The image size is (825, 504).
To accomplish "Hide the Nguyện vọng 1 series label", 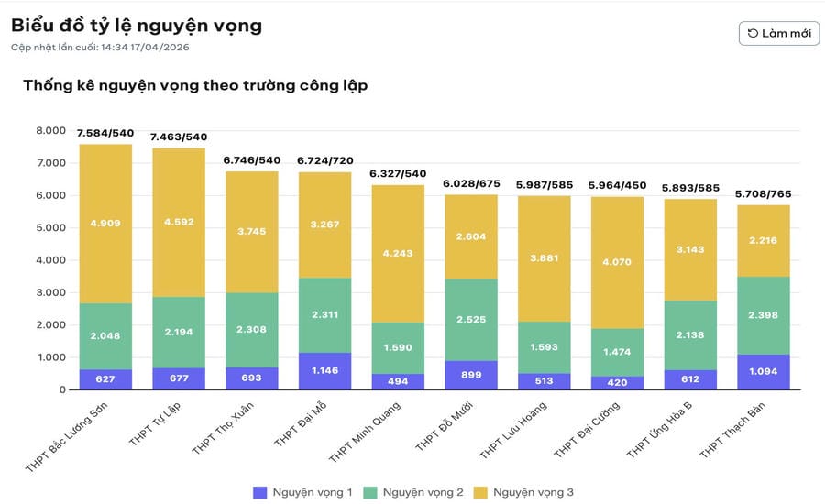I will coord(313,492).
